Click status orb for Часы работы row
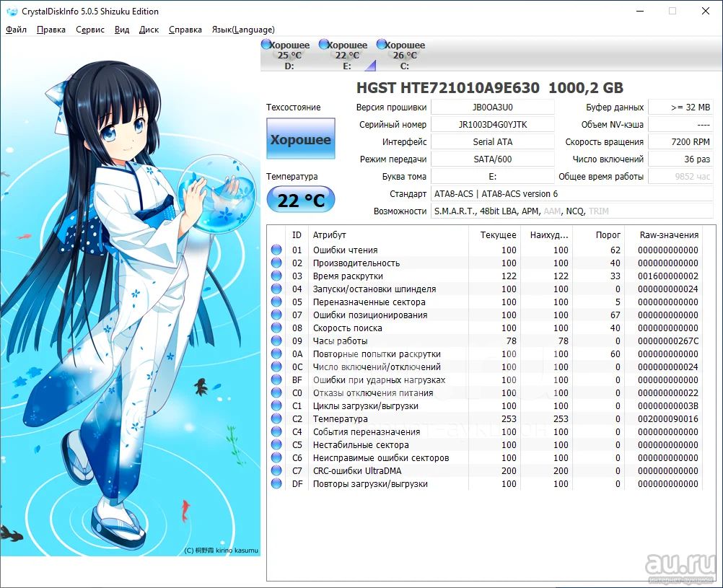 pyautogui.click(x=276, y=341)
